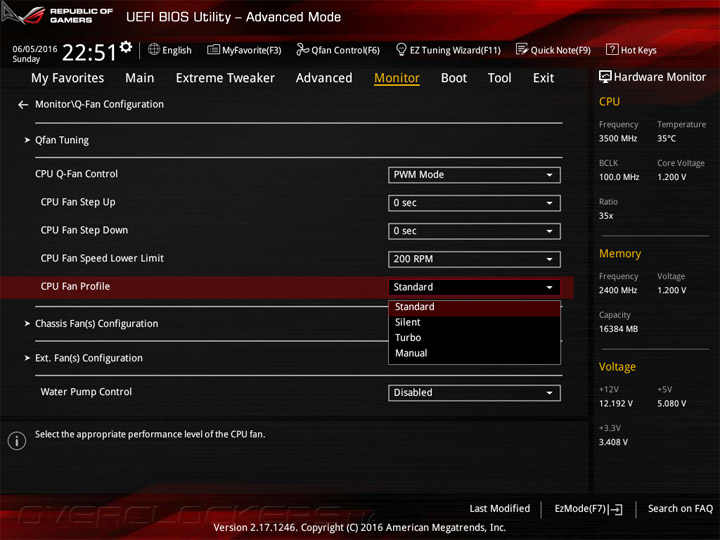Click the EzMode exit arrow icon
720x540 pixels.
pyautogui.click(x=615, y=509)
